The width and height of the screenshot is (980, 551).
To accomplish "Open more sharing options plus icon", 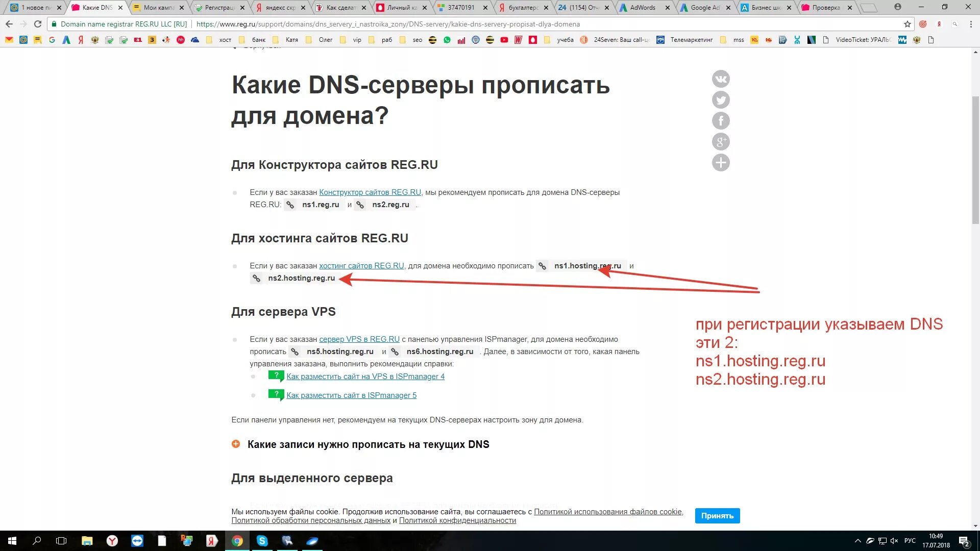I will coord(721,163).
